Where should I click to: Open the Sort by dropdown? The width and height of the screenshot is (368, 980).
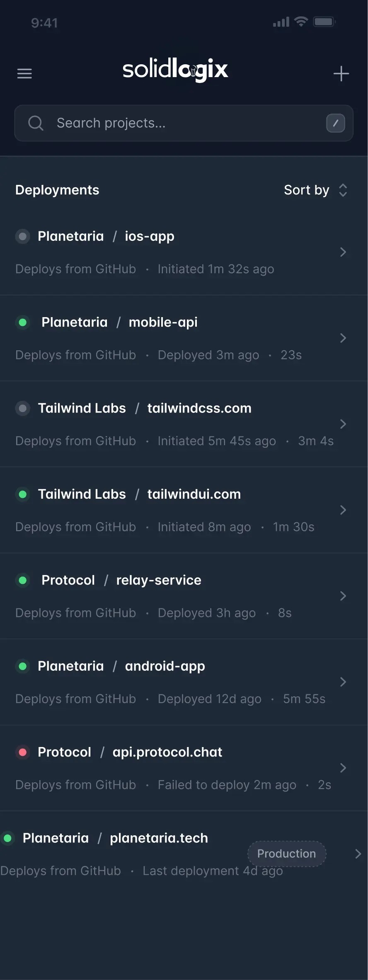(x=315, y=190)
